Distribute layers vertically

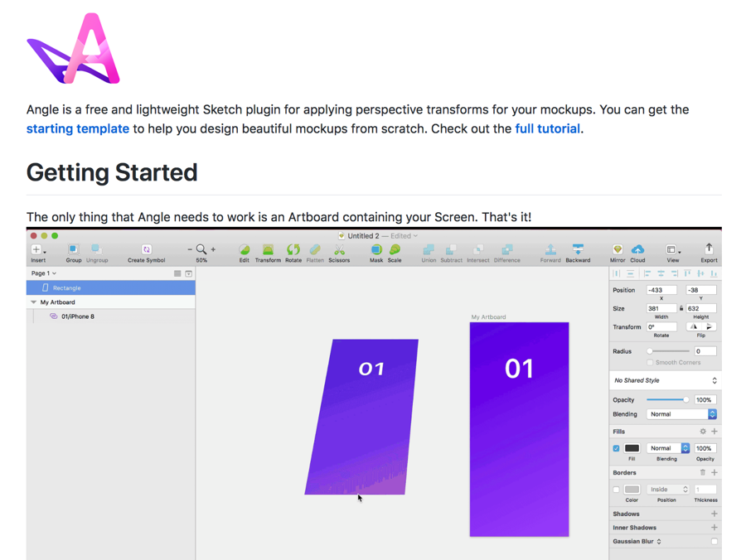coord(631,273)
